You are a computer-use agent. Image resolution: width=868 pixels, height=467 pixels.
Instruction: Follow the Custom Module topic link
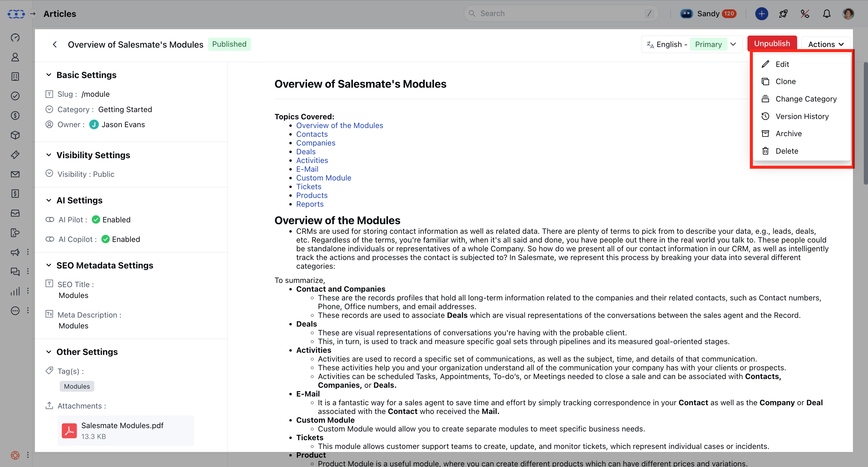(323, 178)
